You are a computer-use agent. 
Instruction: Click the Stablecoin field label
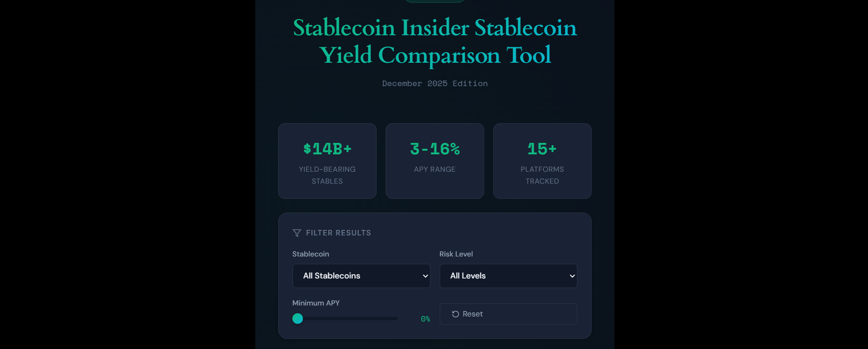coord(311,254)
